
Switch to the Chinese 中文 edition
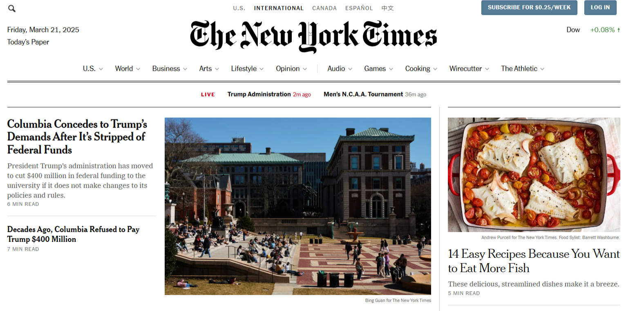tap(387, 8)
